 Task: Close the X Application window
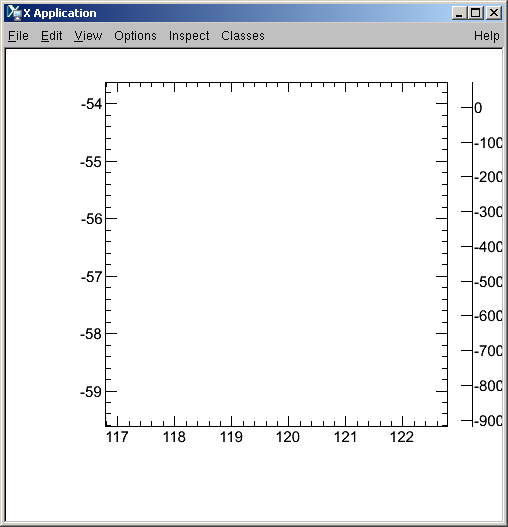pos(494,13)
